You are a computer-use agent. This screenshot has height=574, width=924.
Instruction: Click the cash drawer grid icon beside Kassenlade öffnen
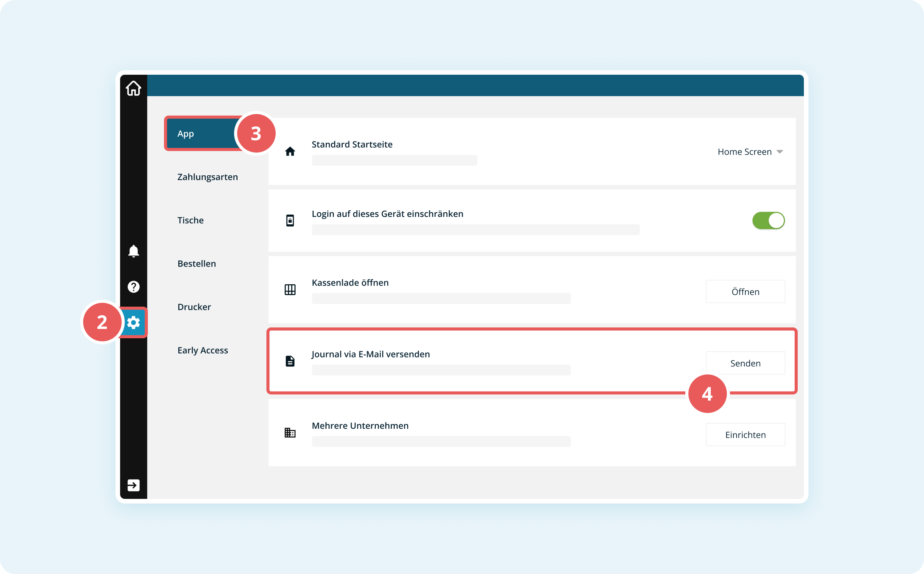(x=290, y=289)
